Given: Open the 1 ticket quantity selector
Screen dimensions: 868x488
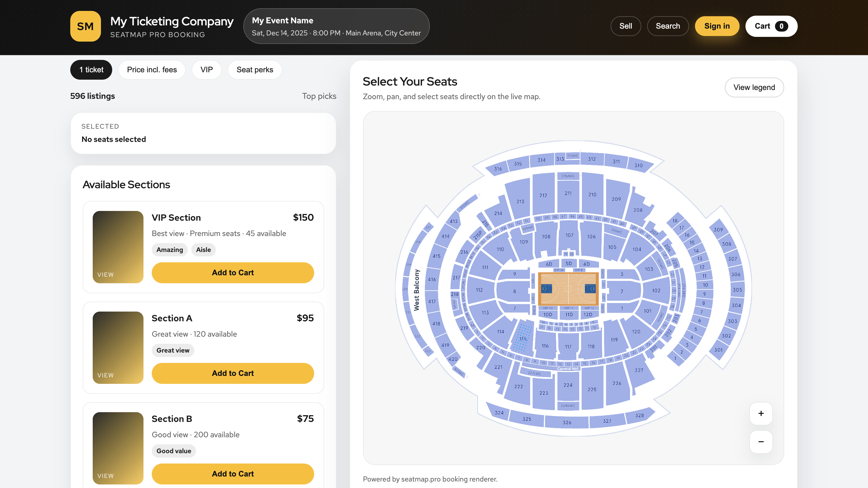Looking at the screenshot, I should 91,70.
